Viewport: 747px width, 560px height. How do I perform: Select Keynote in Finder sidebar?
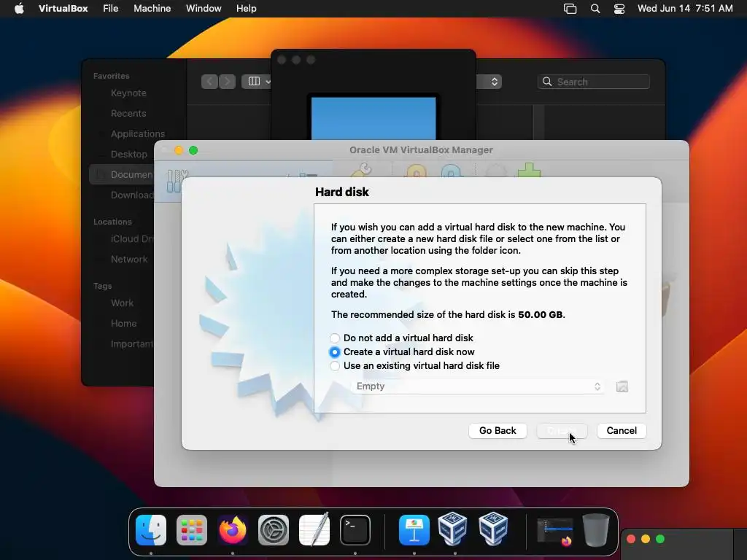(x=128, y=93)
